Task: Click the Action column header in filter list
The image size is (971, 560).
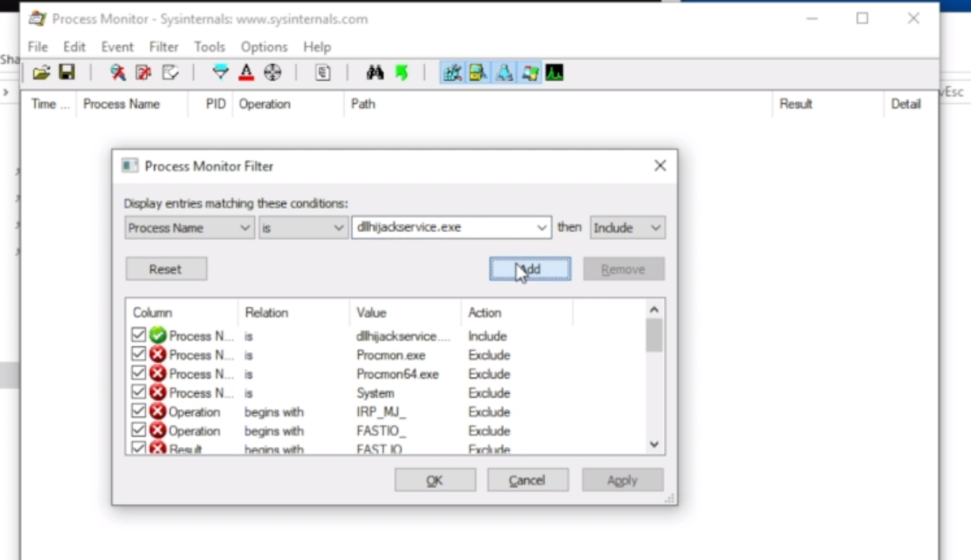Action: pyautogui.click(x=516, y=312)
